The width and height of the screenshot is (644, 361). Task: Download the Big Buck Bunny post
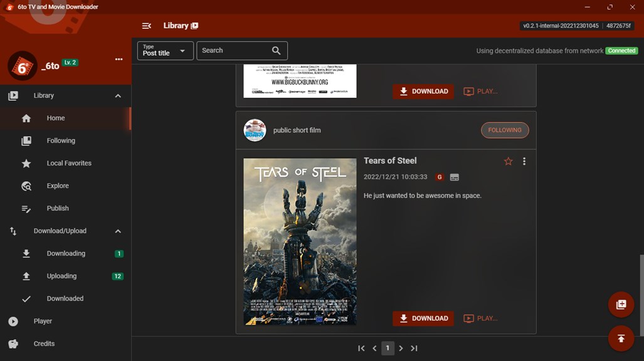pos(423,91)
